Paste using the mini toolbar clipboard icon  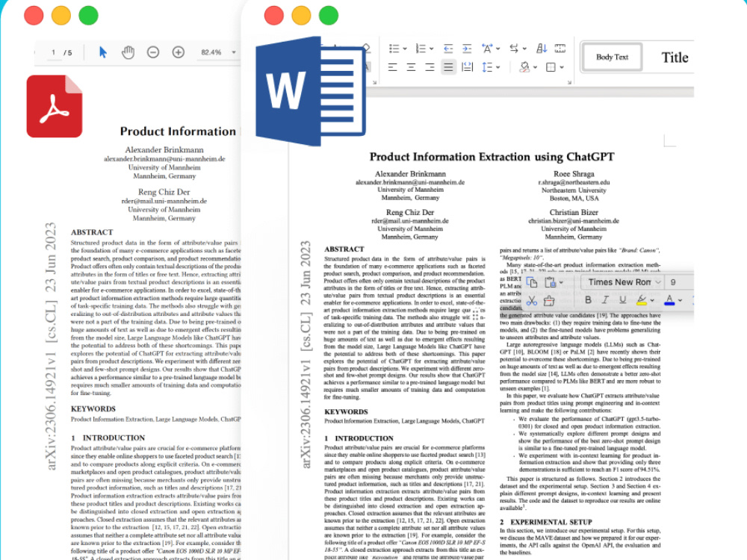[x=551, y=282]
